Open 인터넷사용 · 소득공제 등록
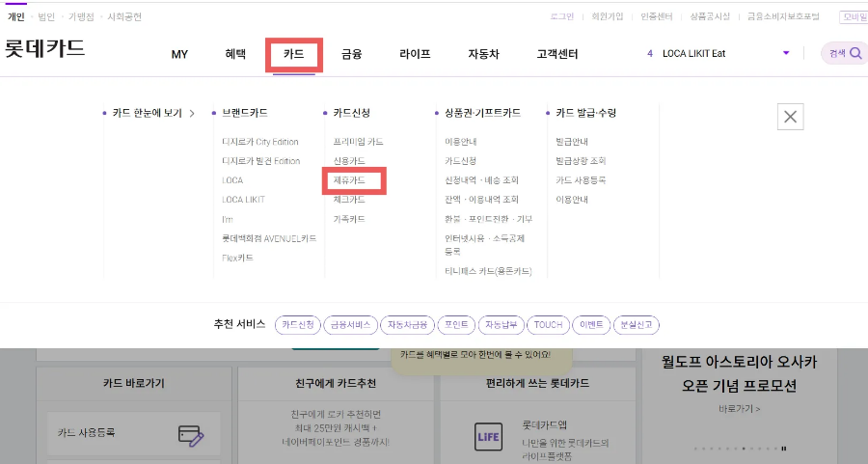The width and height of the screenshot is (868, 464). tap(484, 245)
